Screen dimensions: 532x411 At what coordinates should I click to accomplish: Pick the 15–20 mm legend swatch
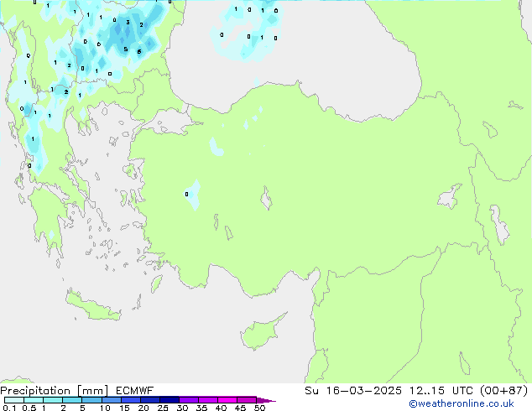[130, 400]
